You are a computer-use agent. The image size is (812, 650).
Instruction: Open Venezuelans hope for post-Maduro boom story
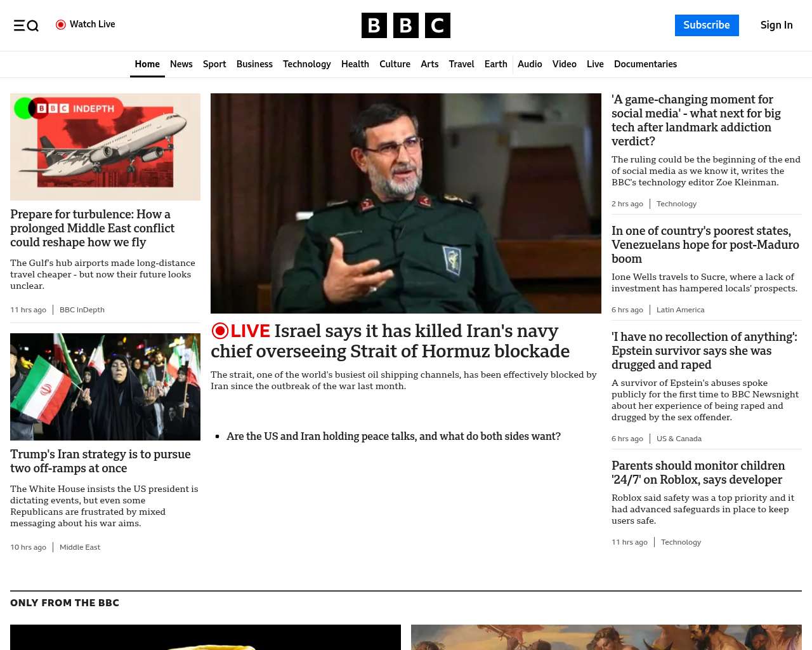tap(705, 244)
